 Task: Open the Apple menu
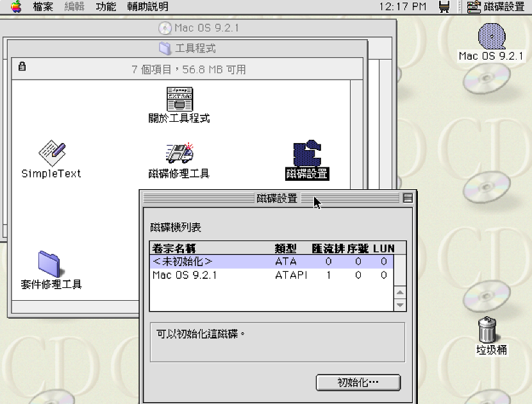tap(16, 6)
